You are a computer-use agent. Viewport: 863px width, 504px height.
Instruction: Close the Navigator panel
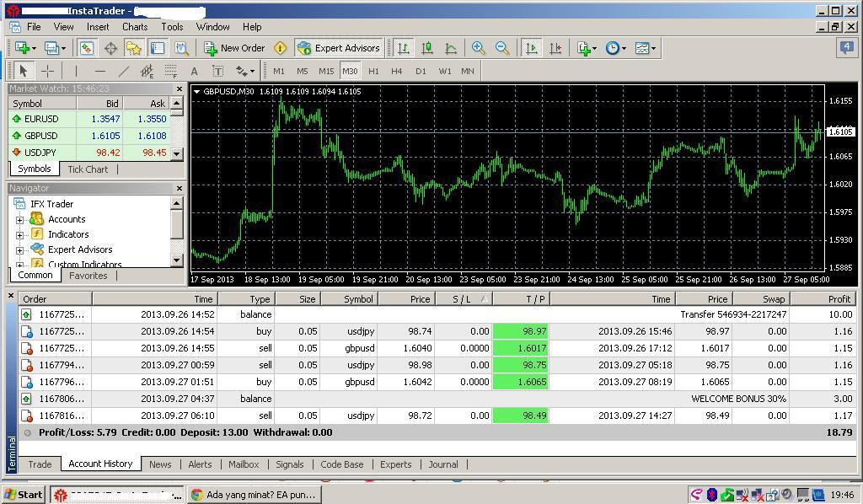click(179, 188)
